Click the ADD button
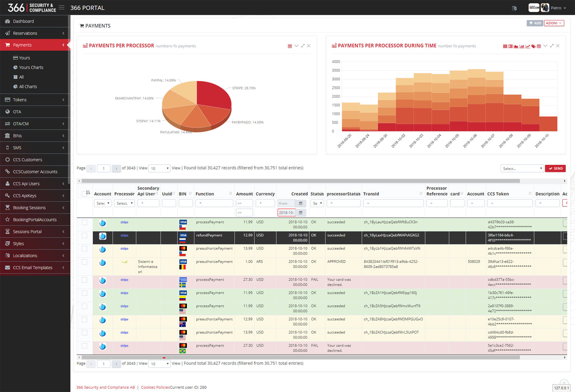 tap(535, 23)
